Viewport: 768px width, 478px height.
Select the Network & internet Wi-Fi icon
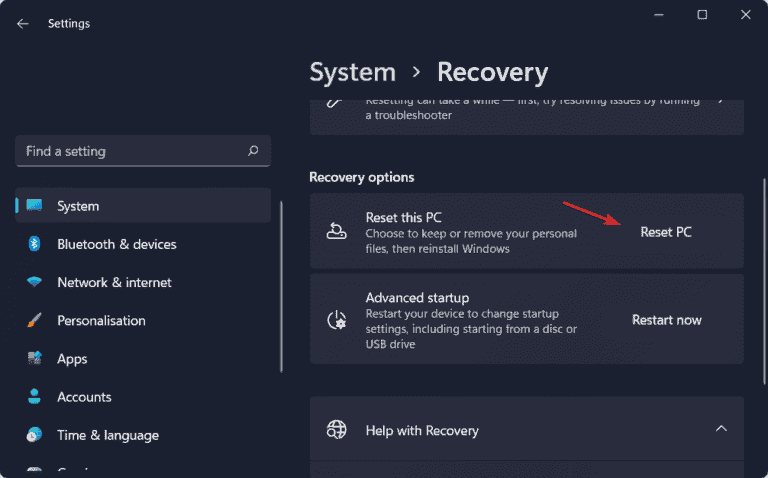tap(35, 282)
